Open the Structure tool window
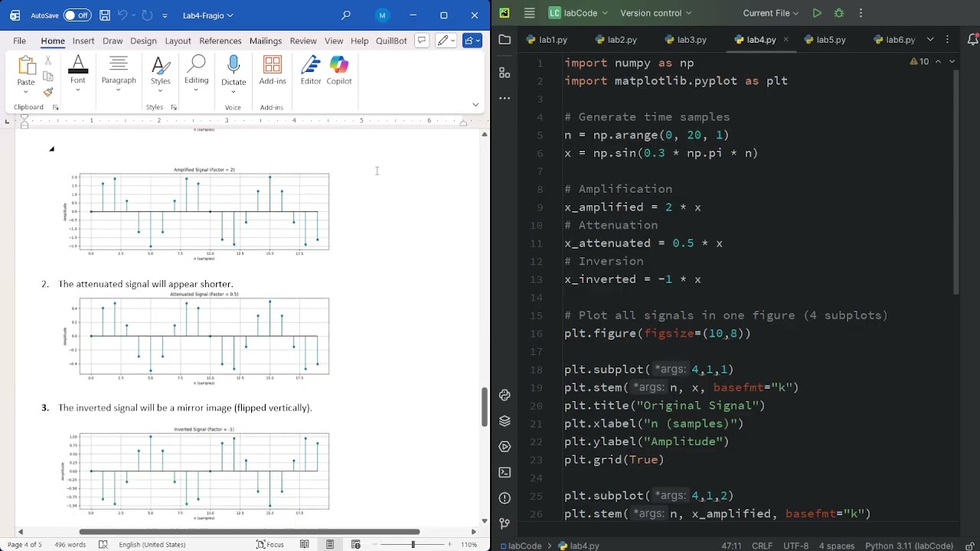This screenshot has height=551, width=980. pos(505,73)
